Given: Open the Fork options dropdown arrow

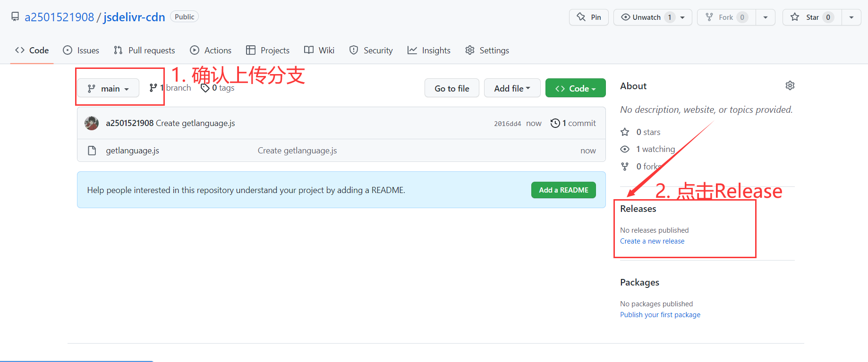Looking at the screenshot, I should click(766, 17).
